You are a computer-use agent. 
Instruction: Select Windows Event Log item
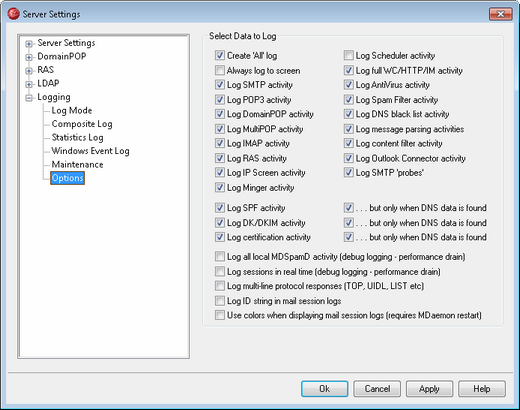tap(90, 151)
